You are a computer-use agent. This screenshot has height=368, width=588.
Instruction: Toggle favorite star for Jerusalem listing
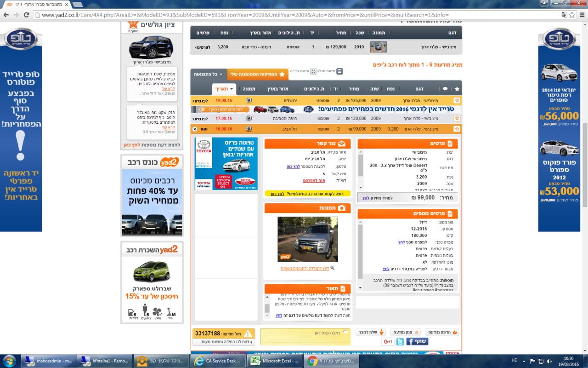457,100
